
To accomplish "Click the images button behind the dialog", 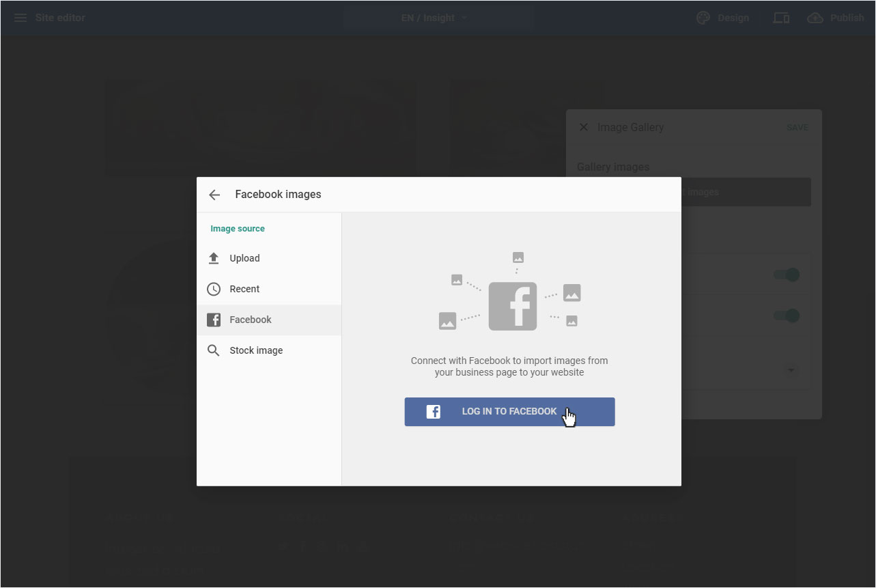I will [746, 192].
